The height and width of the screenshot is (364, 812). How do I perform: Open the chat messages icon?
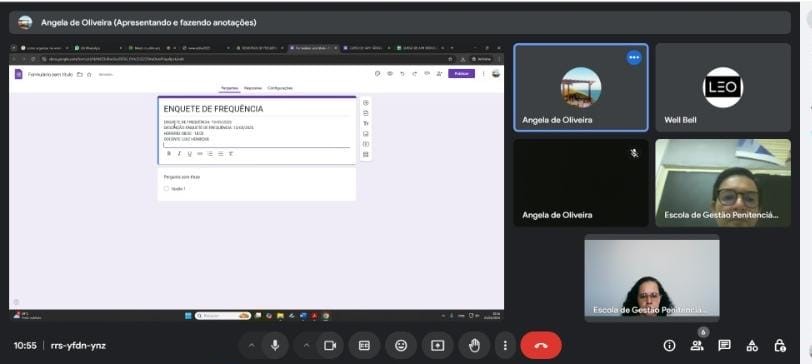click(x=724, y=346)
